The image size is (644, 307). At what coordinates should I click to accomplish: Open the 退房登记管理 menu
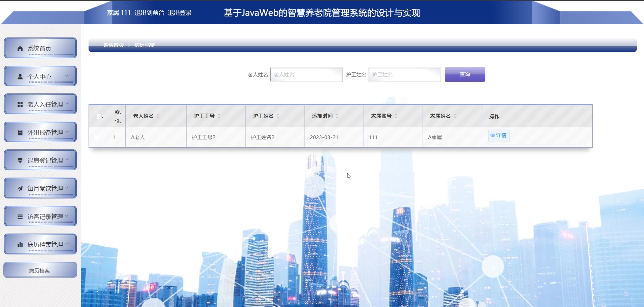(40, 160)
